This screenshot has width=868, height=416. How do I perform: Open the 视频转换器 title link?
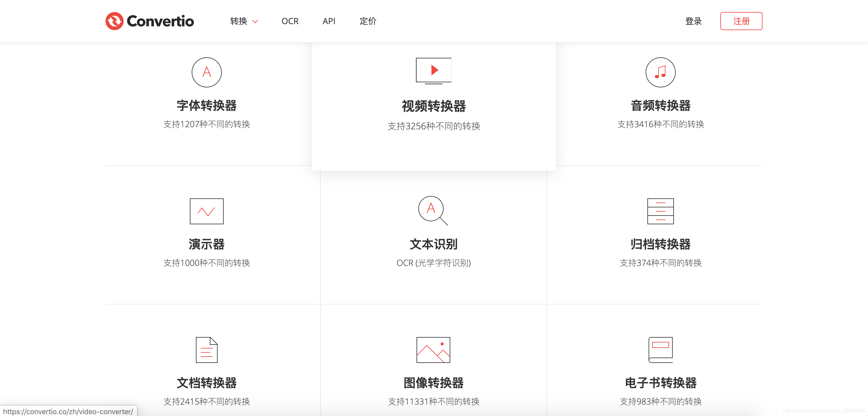[434, 106]
